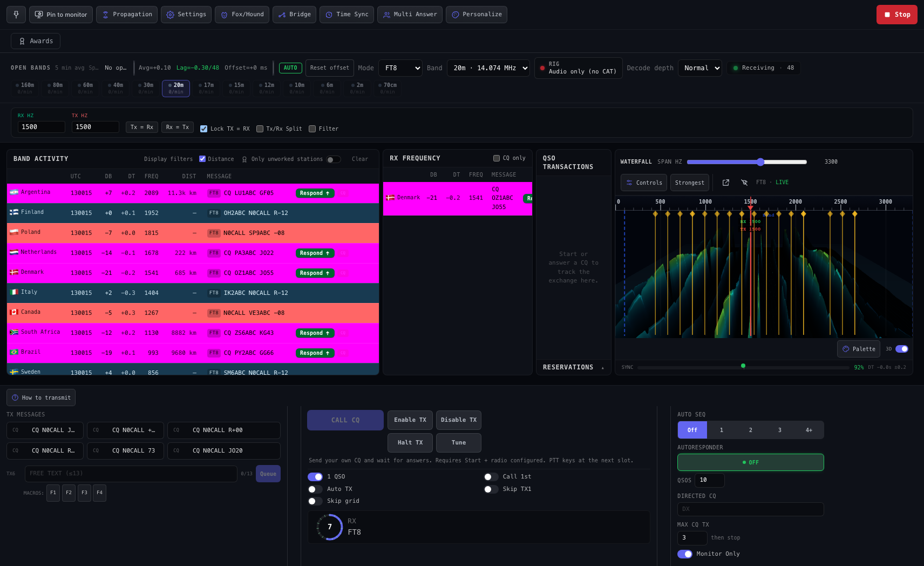This screenshot has height=566, width=924.
Task: Select Auto Seq Off option
Action: click(x=692, y=430)
